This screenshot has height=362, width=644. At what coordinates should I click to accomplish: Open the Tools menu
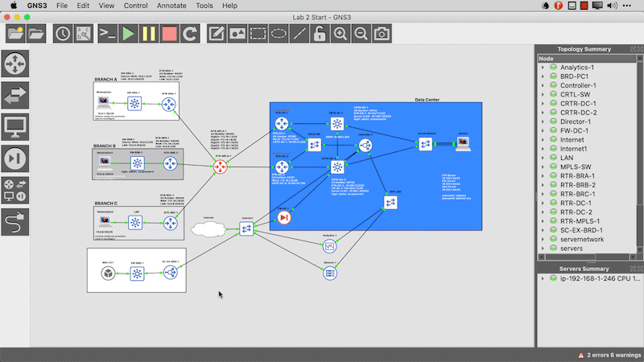pyautogui.click(x=204, y=6)
